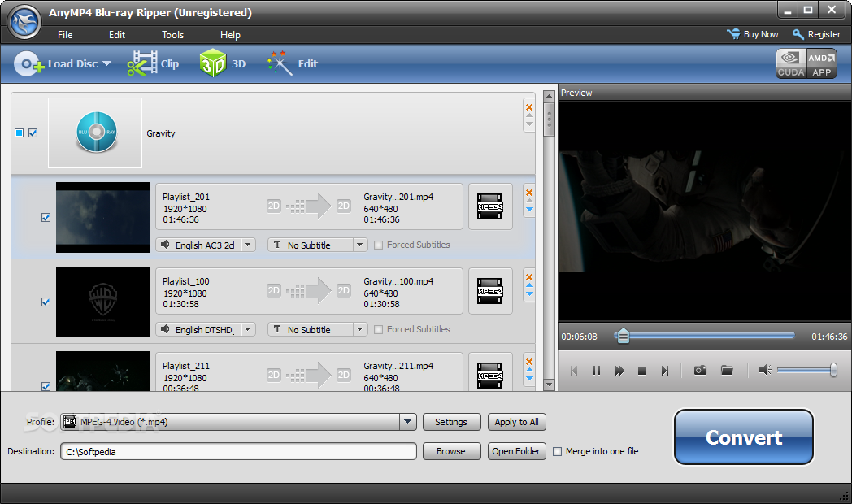
Task: Uncheck the Gravity disc checkbox
Action: tap(33, 133)
